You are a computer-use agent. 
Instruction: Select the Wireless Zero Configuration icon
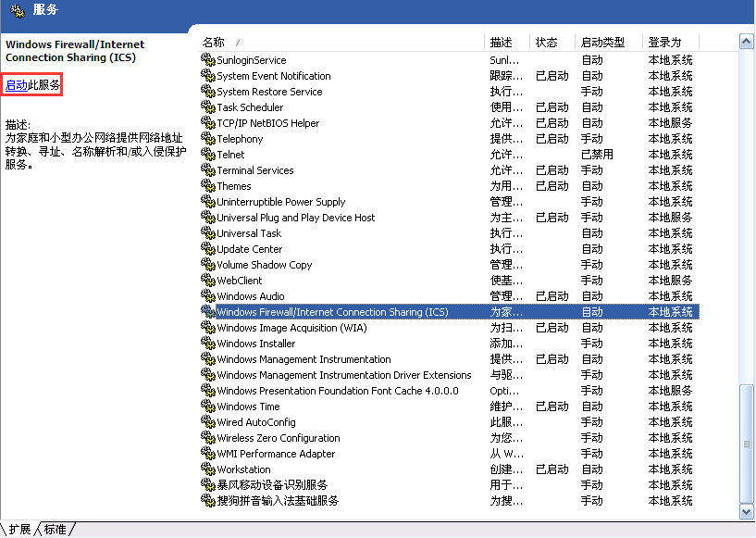(x=208, y=438)
